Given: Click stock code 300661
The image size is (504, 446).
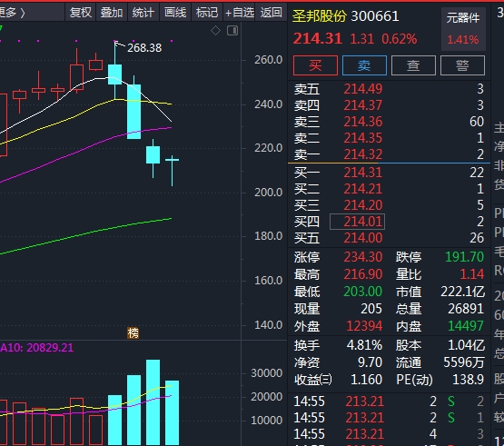Looking at the screenshot, I should [375, 16].
